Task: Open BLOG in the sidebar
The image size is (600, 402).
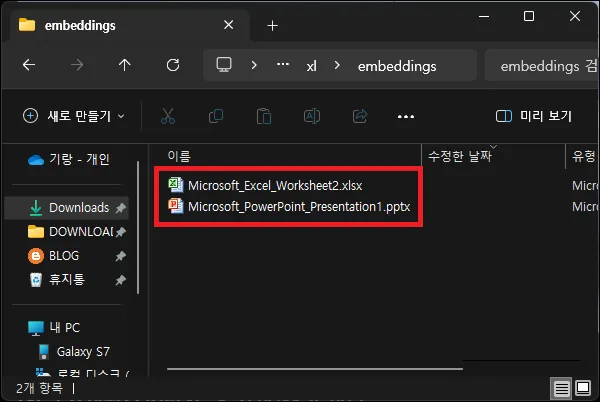Action: (x=54, y=256)
